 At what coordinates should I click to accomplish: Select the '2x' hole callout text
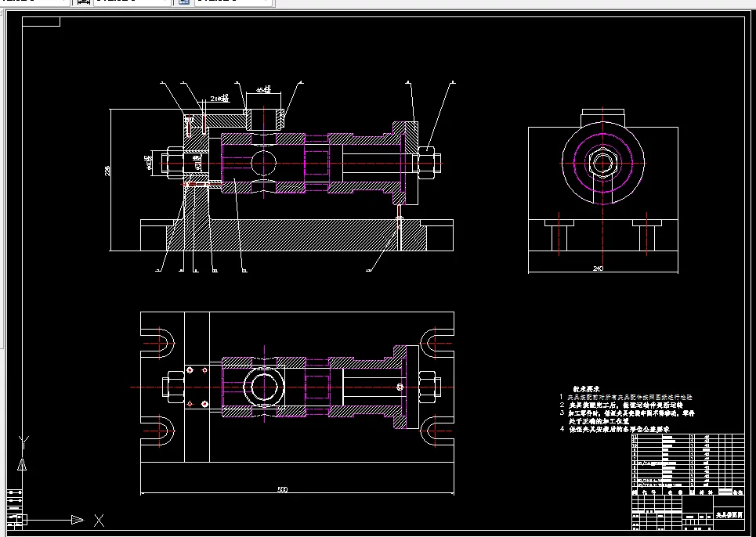click(219, 99)
